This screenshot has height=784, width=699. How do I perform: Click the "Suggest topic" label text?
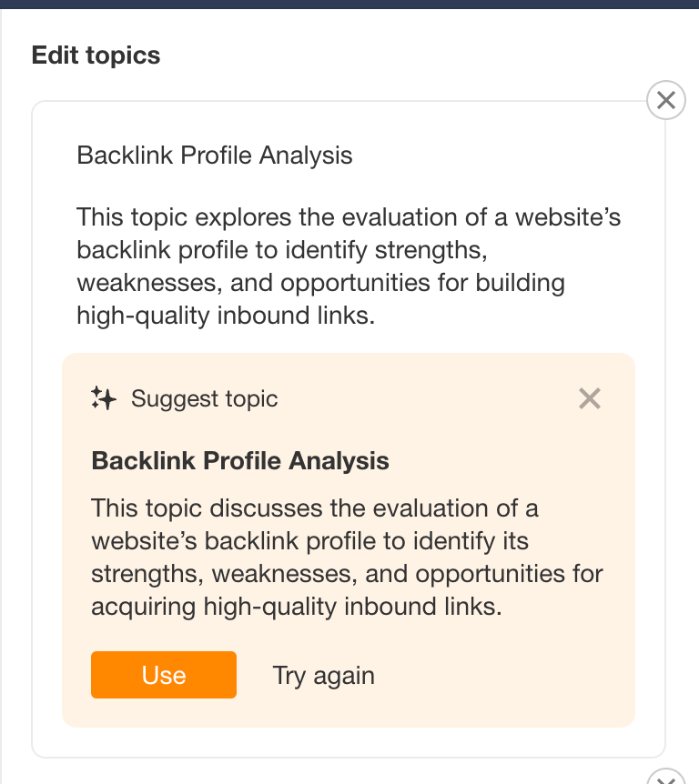[x=205, y=398]
